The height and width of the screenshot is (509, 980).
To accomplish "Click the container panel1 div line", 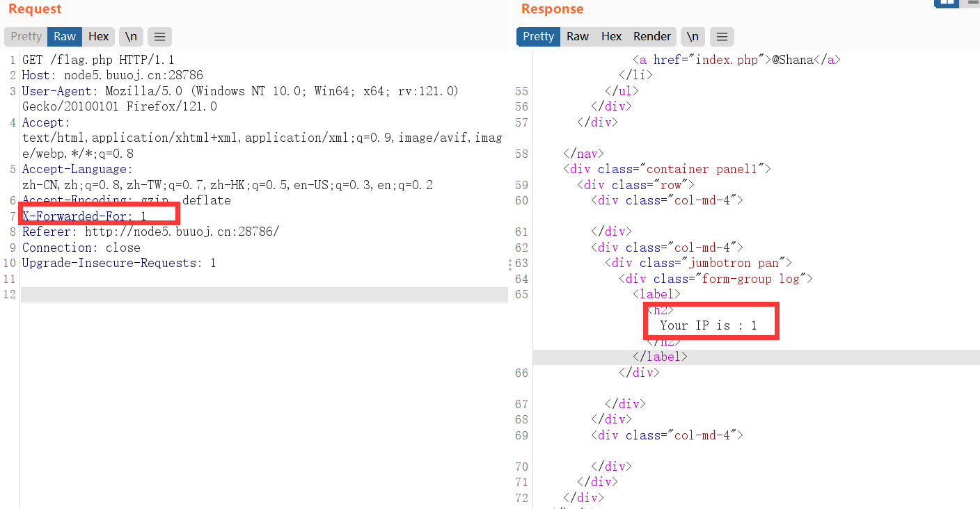I will (667, 169).
